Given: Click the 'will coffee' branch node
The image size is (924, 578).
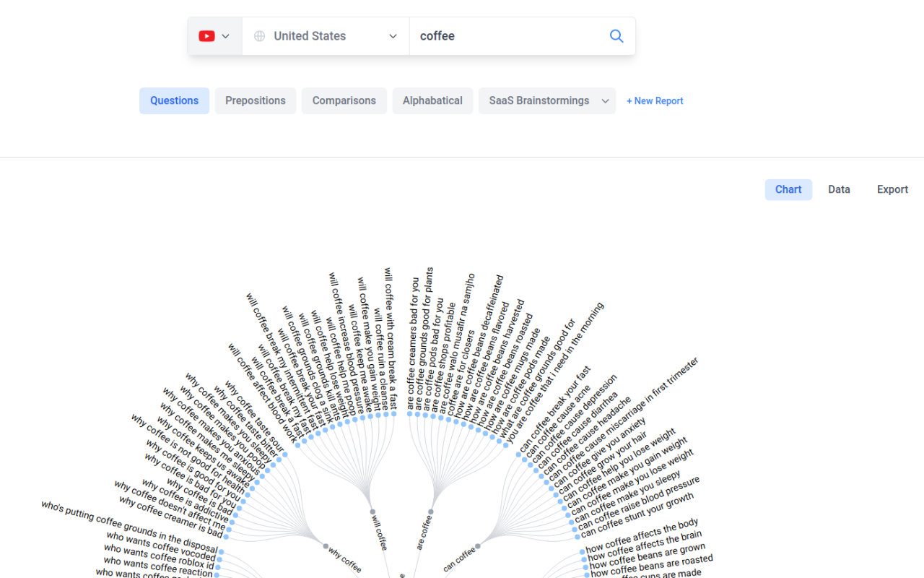Looking at the screenshot, I should [372, 512].
